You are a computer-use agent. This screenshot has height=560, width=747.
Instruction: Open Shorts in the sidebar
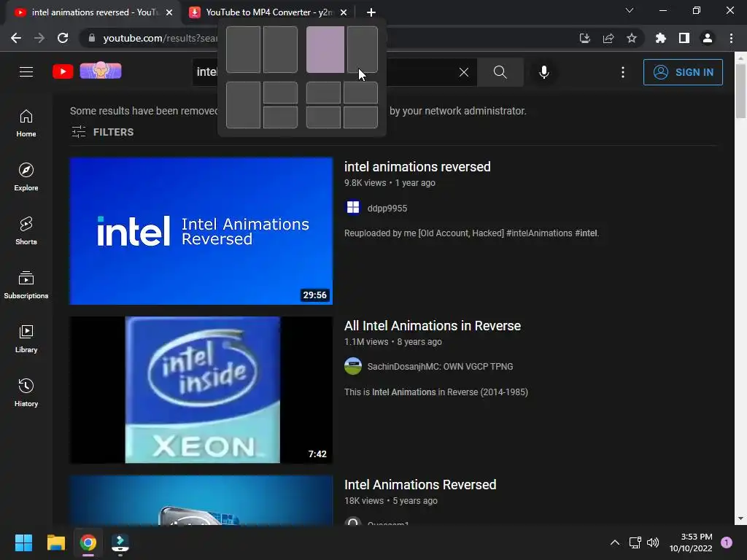tap(26, 231)
